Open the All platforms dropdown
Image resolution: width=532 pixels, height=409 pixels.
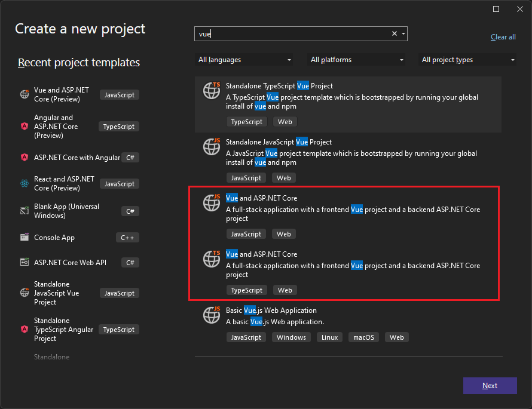click(x=356, y=60)
